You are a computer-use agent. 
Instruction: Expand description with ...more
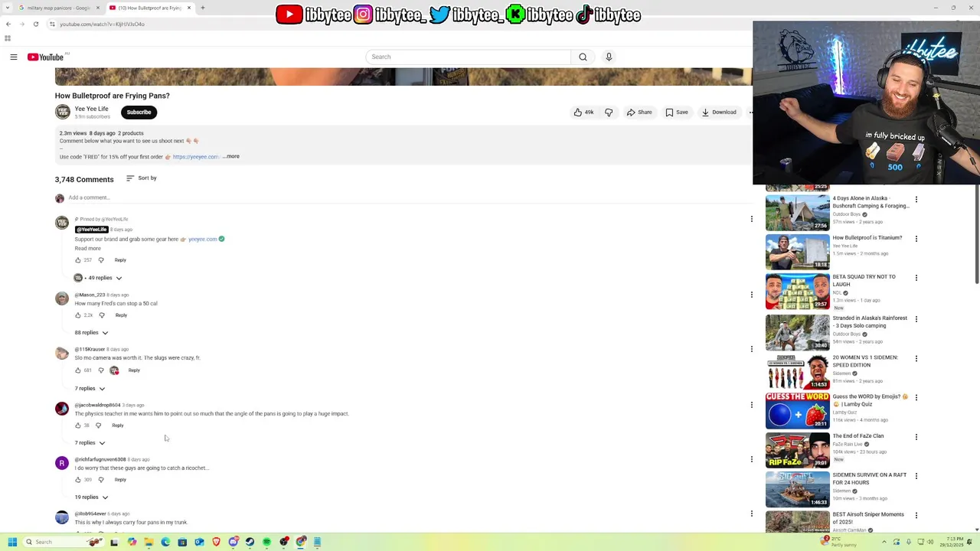point(231,156)
